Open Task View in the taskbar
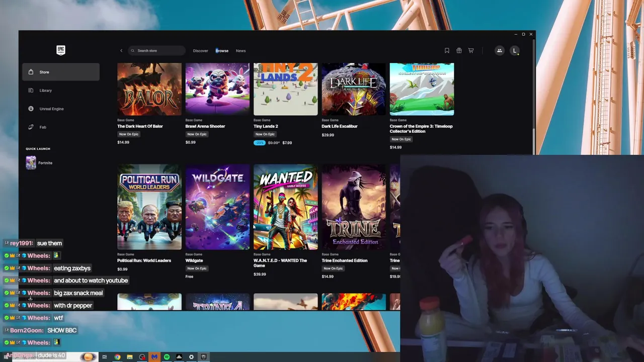 click(x=105, y=357)
